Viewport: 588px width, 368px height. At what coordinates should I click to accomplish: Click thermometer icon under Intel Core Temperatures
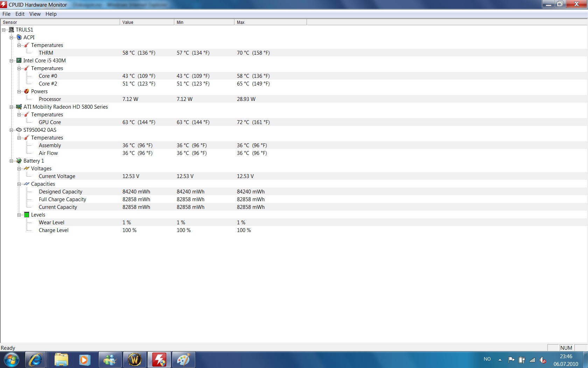point(27,68)
